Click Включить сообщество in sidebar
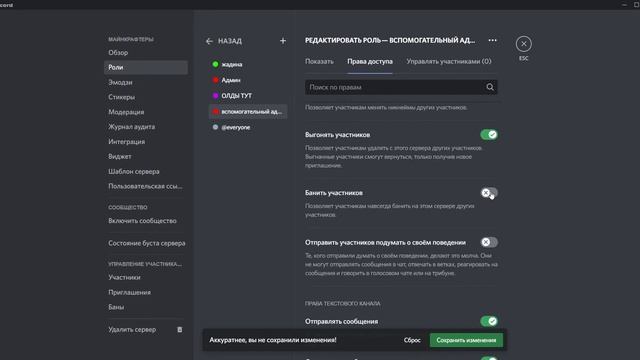640x360 pixels. pyautogui.click(x=146, y=221)
